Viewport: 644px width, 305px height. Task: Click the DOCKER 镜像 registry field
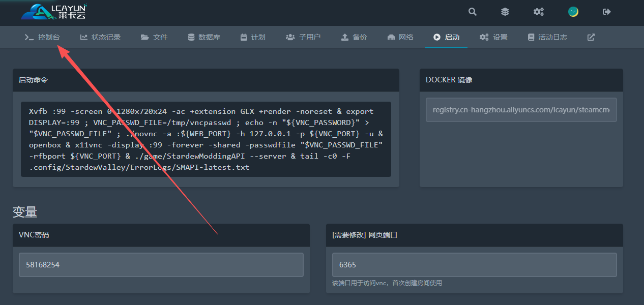(521, 110)
